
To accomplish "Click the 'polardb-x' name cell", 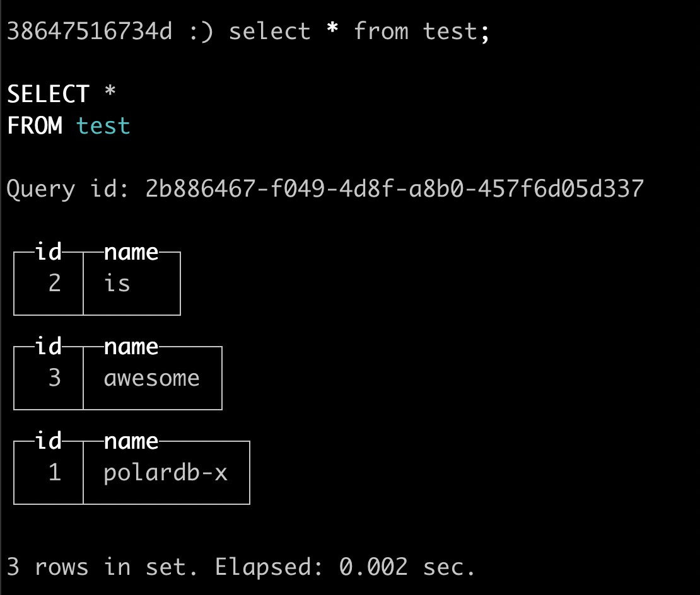I will [x=166, y=473].
